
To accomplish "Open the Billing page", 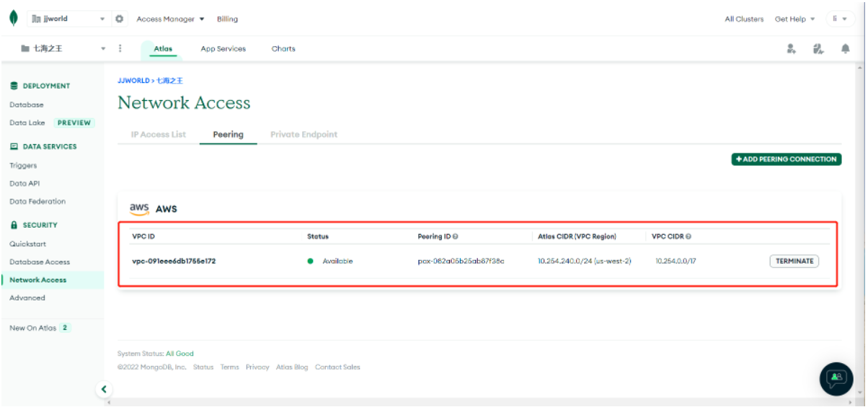I will [227, 19].
